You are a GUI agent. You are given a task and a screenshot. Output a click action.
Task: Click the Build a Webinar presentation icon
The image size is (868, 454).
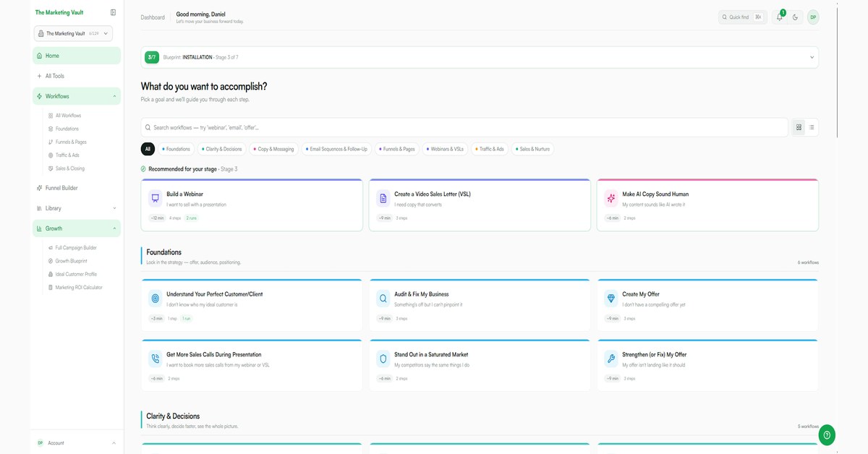click(155, 198)
